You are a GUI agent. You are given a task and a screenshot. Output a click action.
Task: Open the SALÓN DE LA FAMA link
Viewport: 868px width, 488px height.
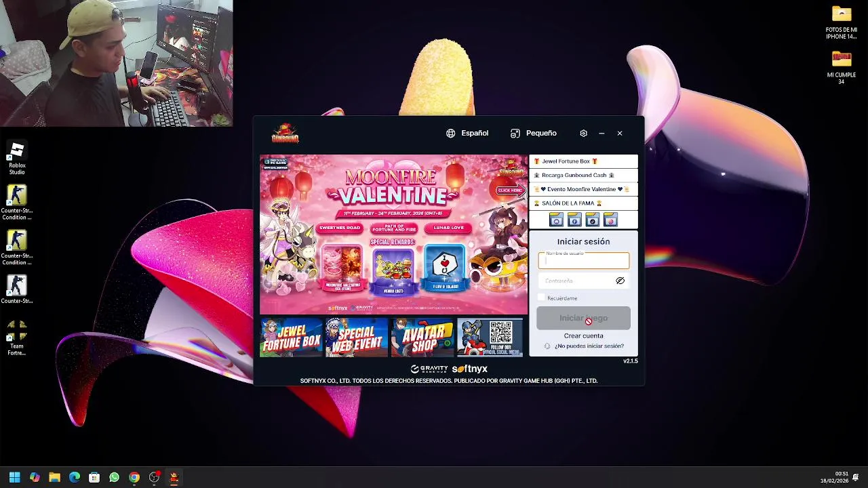[x=583, y=203]
